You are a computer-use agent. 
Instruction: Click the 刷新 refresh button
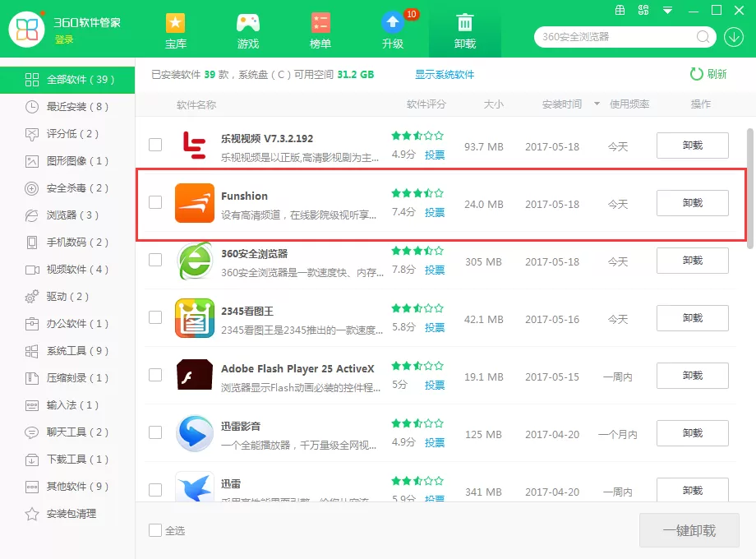[708, 74]
